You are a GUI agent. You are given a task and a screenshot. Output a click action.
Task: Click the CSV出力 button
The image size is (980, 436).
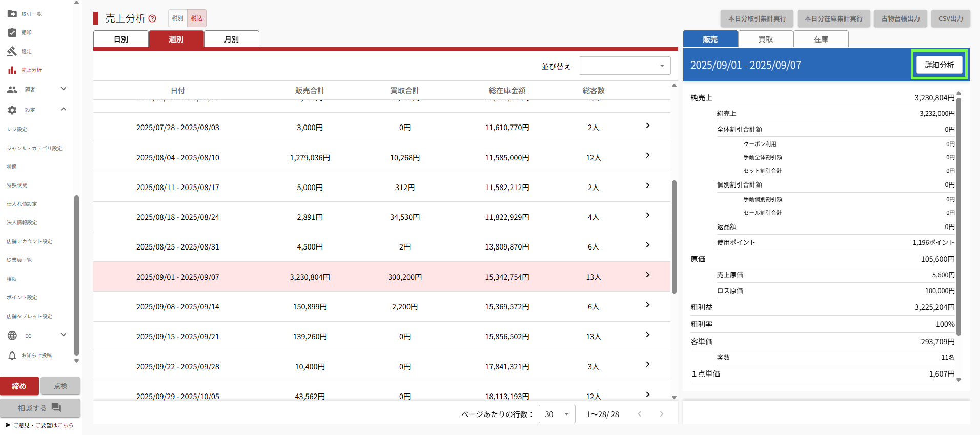point(950,18)
